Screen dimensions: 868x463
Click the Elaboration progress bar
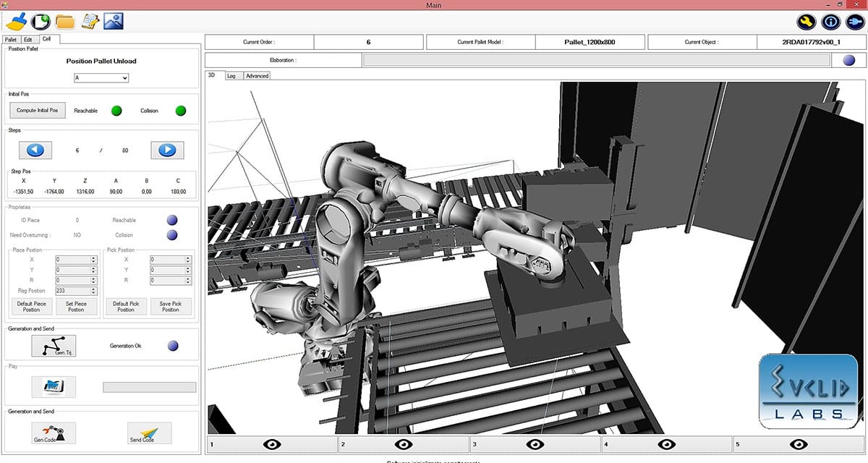pos(597,60)
